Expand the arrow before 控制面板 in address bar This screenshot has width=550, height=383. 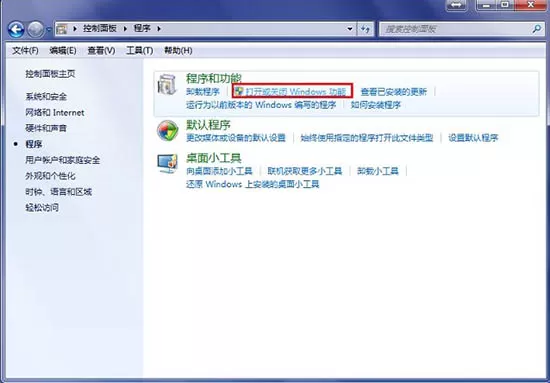[75, 29]
